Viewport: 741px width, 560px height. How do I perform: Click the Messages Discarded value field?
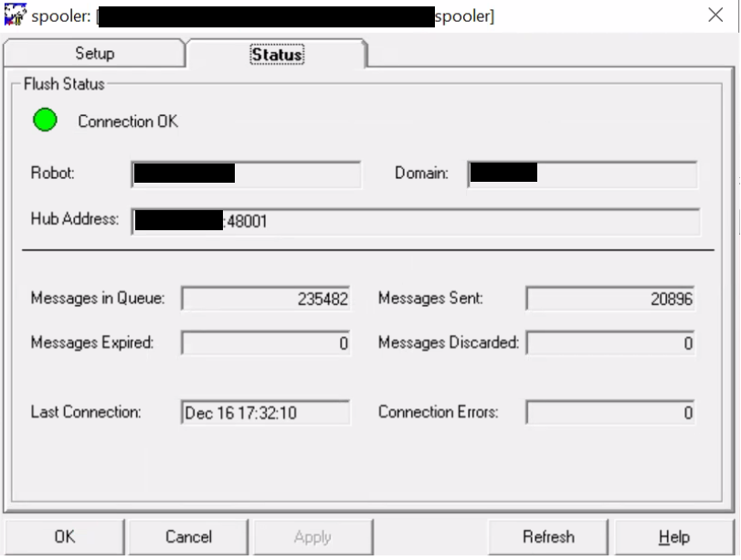click(x=610, y=343)
